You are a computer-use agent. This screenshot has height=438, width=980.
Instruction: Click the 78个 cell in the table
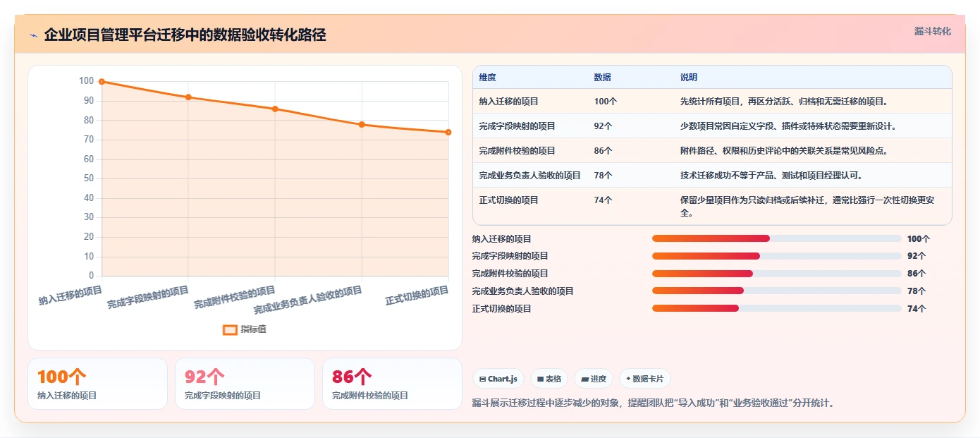(604, 176)
